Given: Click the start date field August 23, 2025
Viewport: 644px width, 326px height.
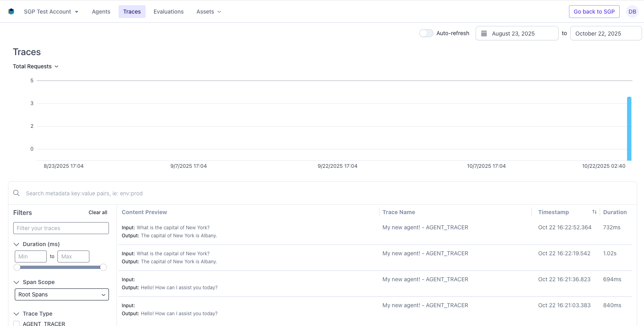Looking at the screenshot, I should pos(517,33).
